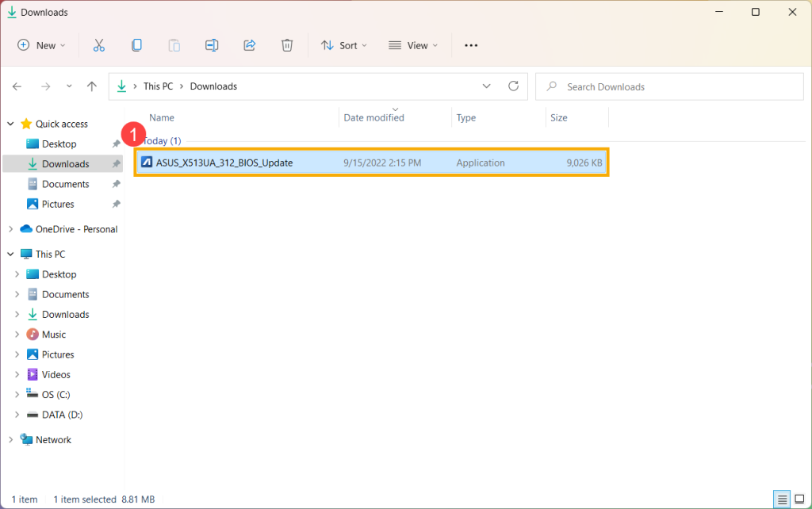The image size is (812, 509).
Task: Click the Delete trash icon
Action: [x=287, y=45]
